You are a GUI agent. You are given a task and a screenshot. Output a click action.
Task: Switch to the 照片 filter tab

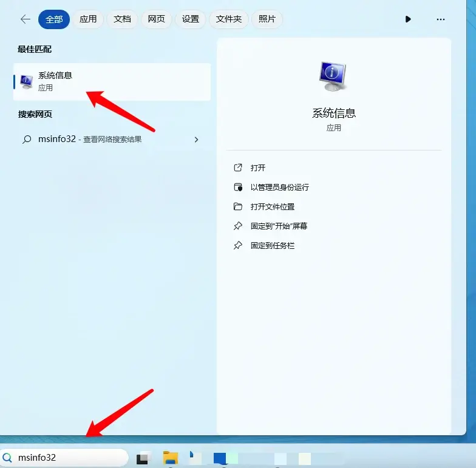[x=267, y=19]
